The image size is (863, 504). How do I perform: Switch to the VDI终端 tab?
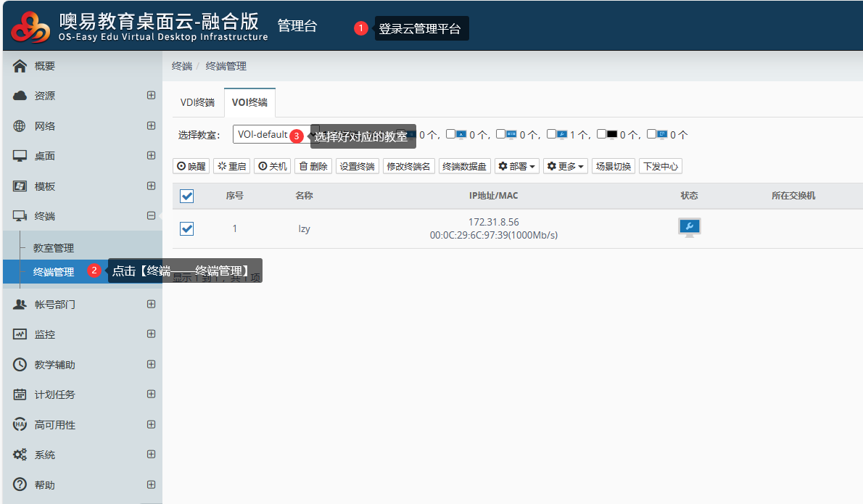point(197,102)
